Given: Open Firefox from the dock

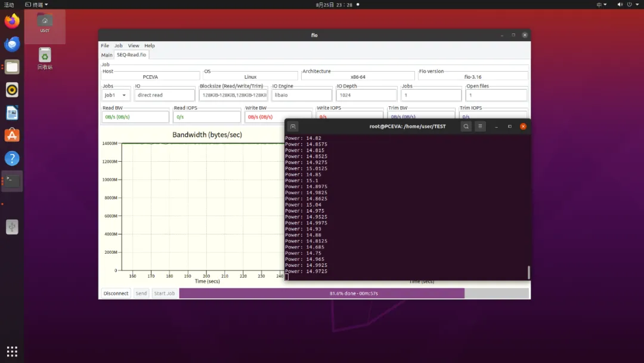Looking at the screenshot, I should pos(12,21).
